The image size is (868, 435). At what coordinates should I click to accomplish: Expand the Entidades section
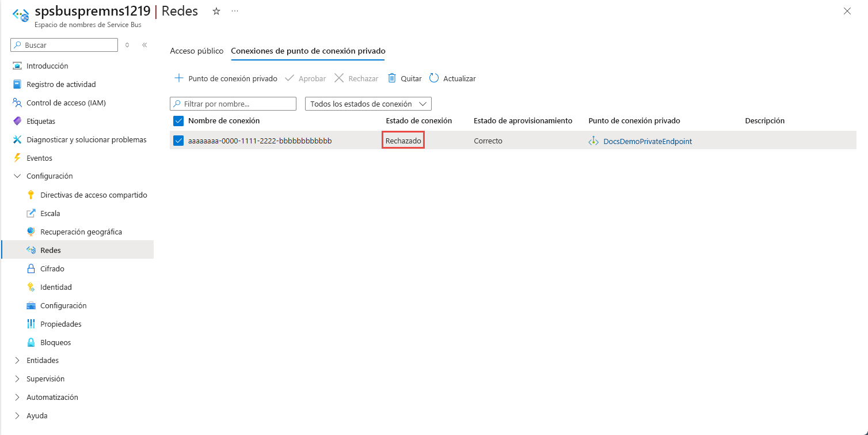coord(17,360)
